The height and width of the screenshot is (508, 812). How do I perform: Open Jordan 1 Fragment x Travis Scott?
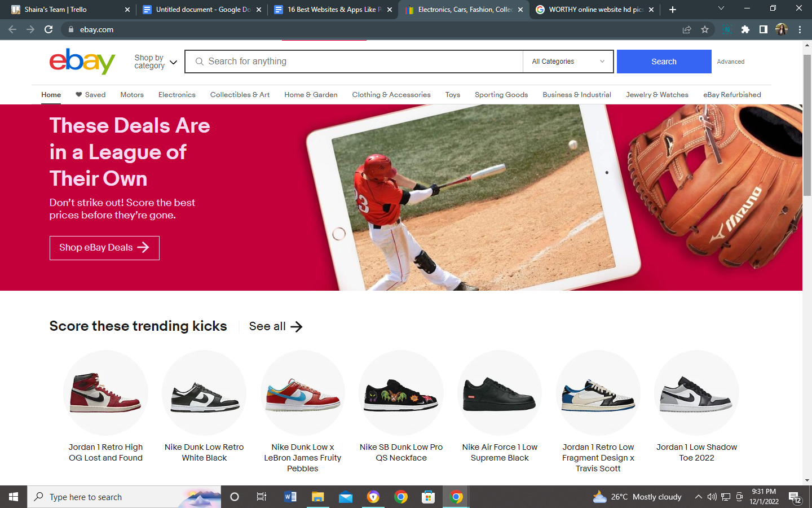pos(598,392)
